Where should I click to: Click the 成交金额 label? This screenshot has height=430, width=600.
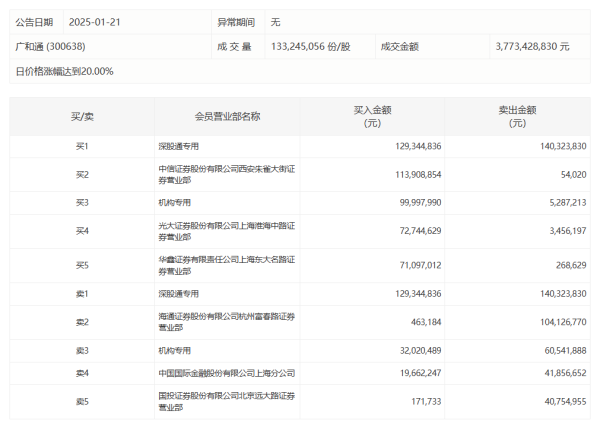coord(399,47)
